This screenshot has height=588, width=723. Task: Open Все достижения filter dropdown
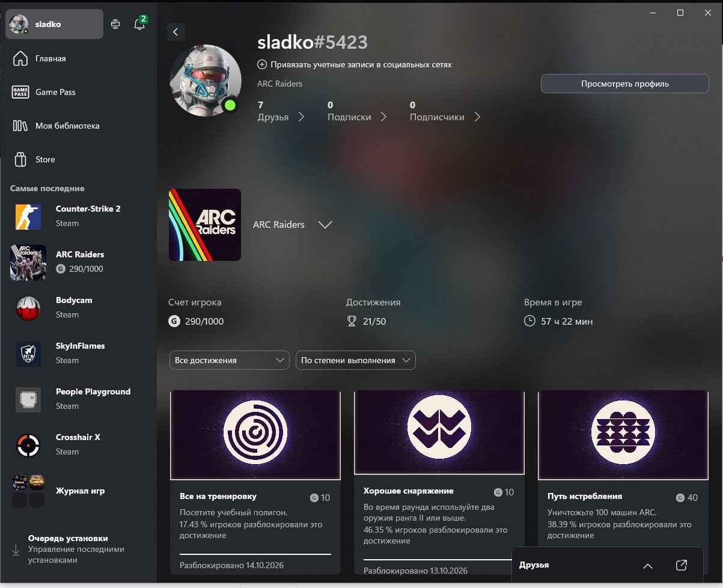pos(230,360)
